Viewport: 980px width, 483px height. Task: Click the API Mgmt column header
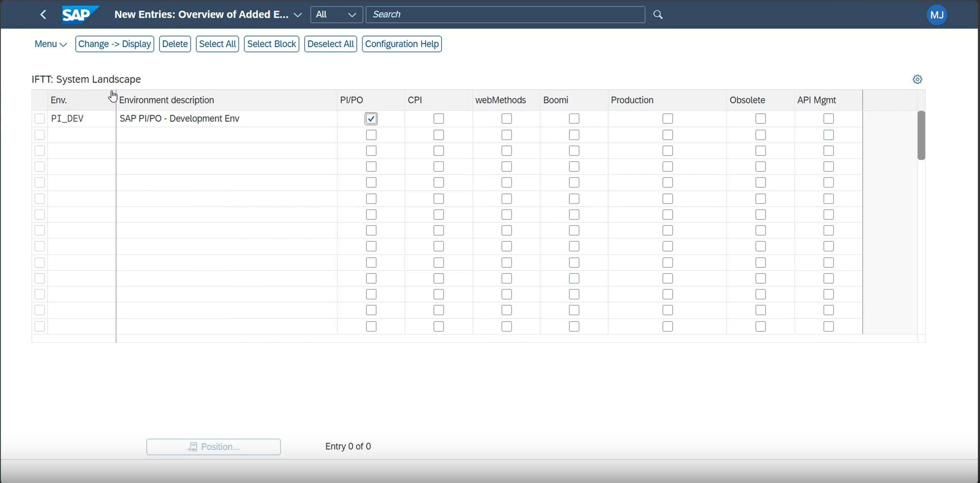pyautogui.click(x=828, y=100)
